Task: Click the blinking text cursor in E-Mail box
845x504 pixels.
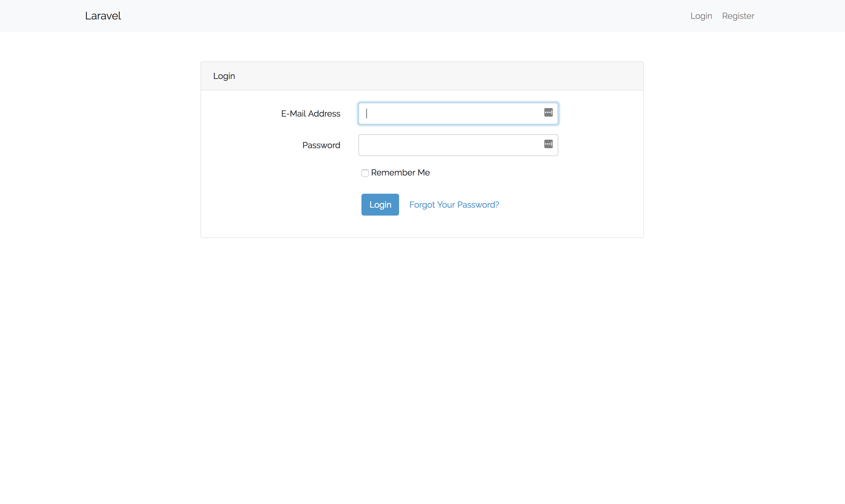Action: pos(367,114)
